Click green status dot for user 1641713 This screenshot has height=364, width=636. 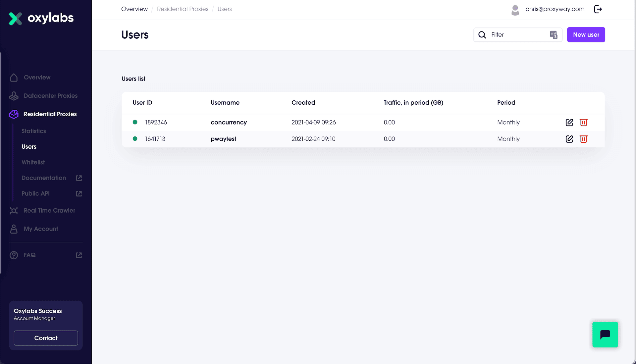[135, 139]
